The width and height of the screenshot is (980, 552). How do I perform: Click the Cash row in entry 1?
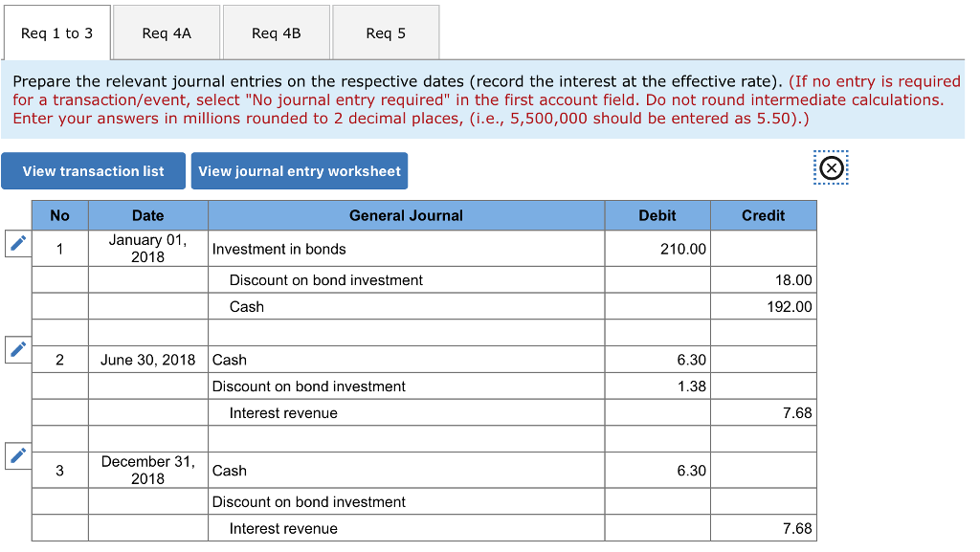406,306
